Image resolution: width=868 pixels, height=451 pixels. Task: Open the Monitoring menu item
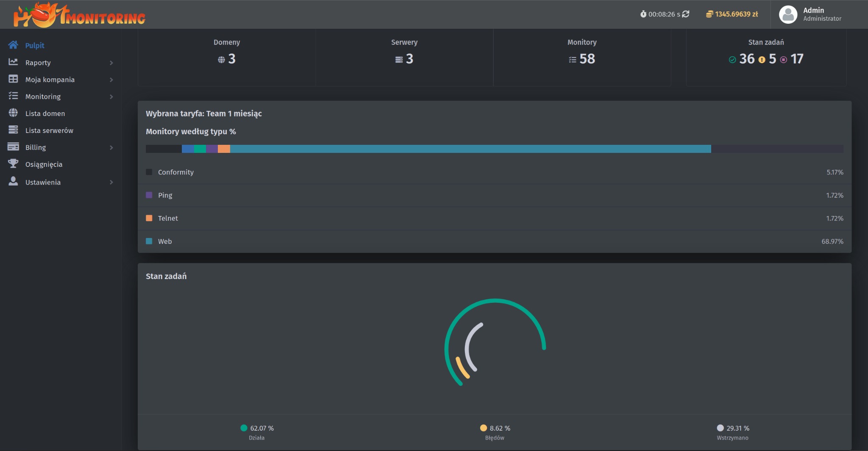(43, 97)
